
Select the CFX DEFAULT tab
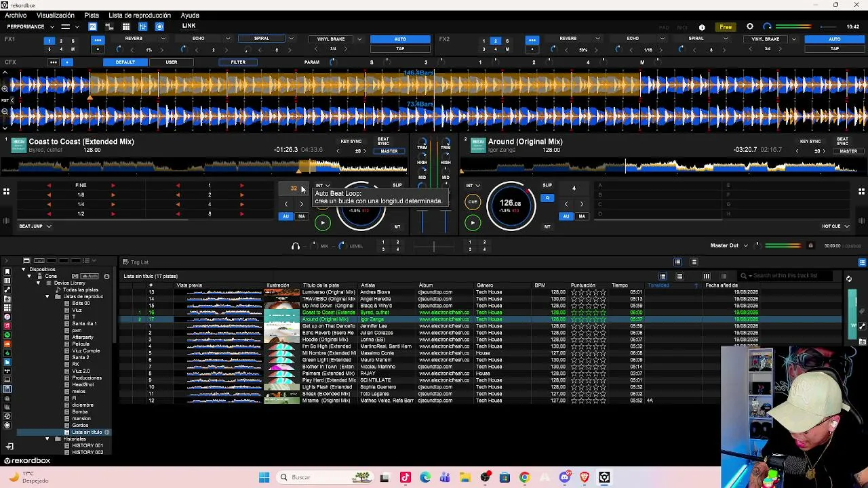coord(125,62)
